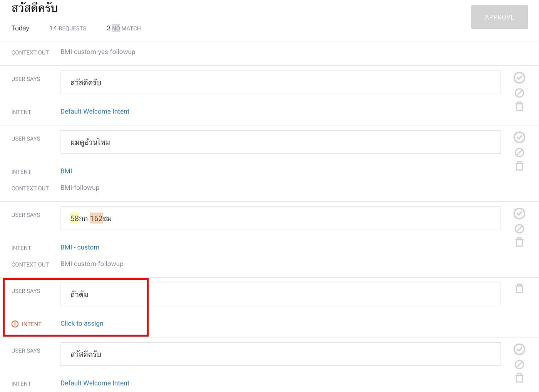Image resolution: width=539 pixels, height=392 pixels.
Task: Delete the "58กก 162ซม" training phrase
Action: 519,242
